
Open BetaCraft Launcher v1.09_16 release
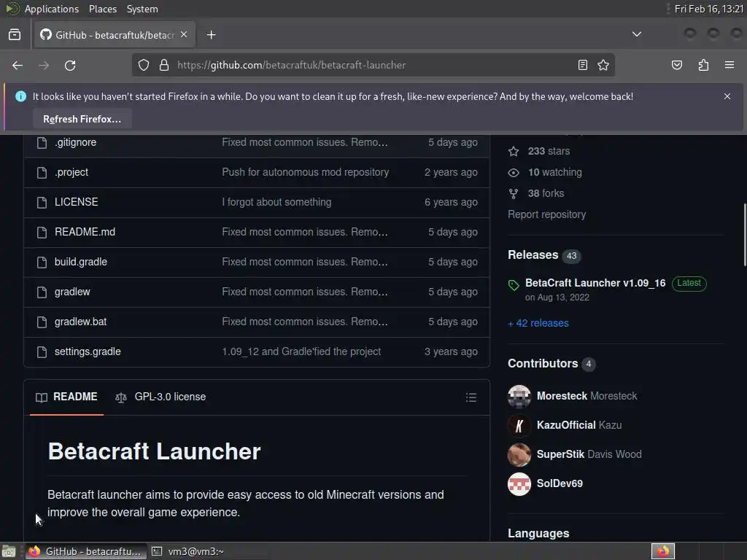coord(595,283)
